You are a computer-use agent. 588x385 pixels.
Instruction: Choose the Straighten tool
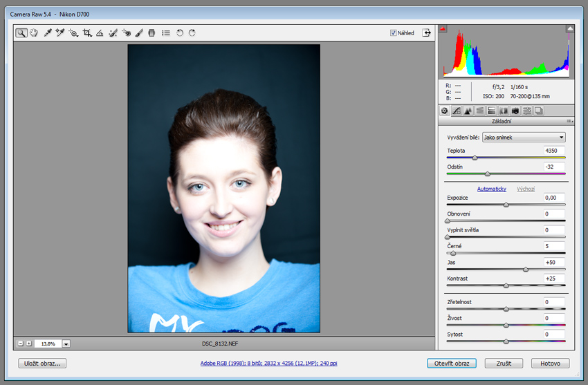(100, 32)
